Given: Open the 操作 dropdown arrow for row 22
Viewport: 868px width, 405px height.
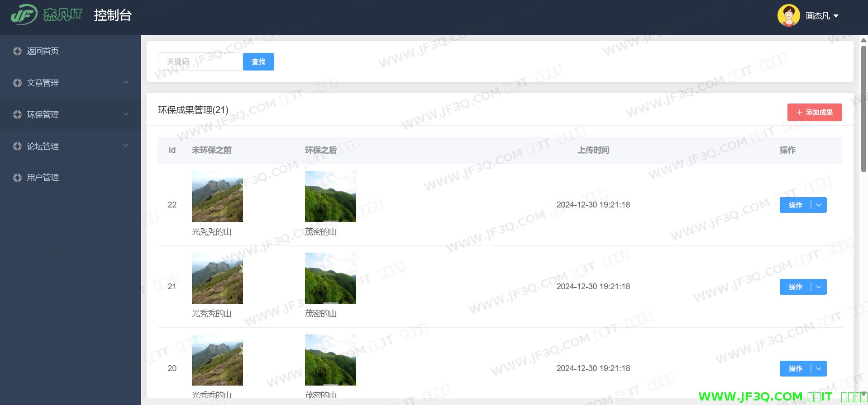Looking at the screenshot, I should pos(819,205).
